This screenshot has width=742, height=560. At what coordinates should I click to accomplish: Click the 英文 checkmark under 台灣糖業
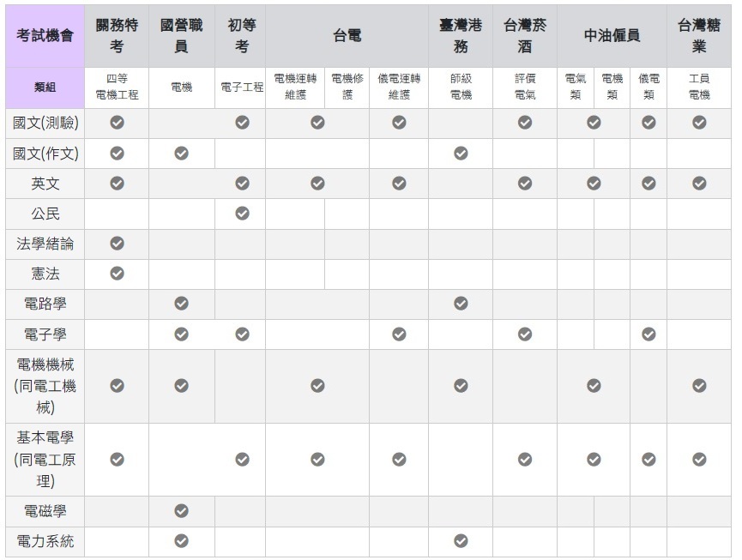pos(699,183)
